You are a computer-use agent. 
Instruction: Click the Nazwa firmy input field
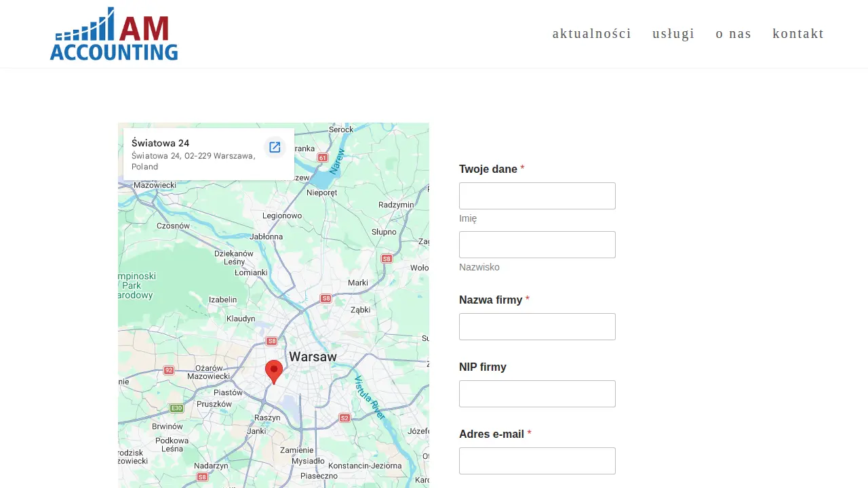pos(537,327)
